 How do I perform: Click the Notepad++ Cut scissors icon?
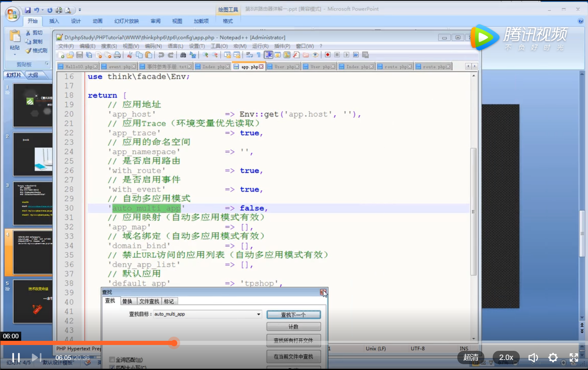pos(129,55)
